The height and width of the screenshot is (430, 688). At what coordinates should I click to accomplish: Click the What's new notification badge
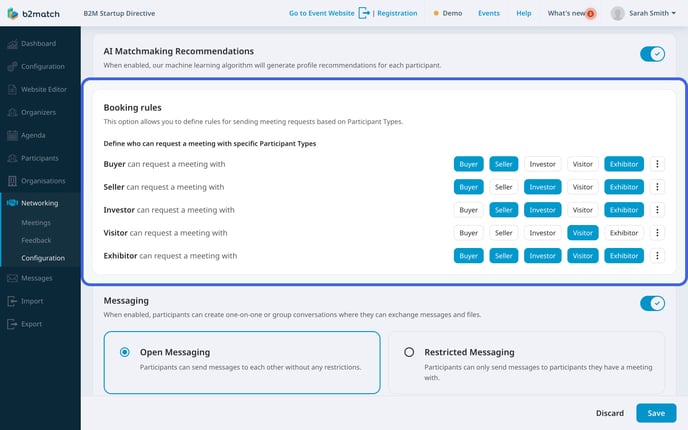pos(591,14)
